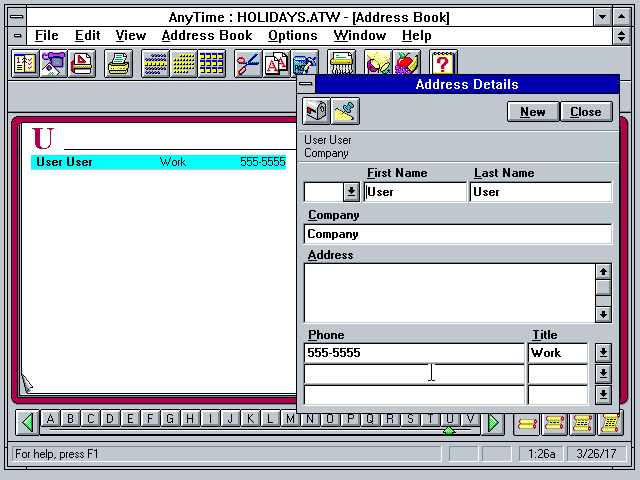Viewport: 640px width, 480px height.
Task: Click the green left arrow by alphabet tabs
Action: point(28,422)
